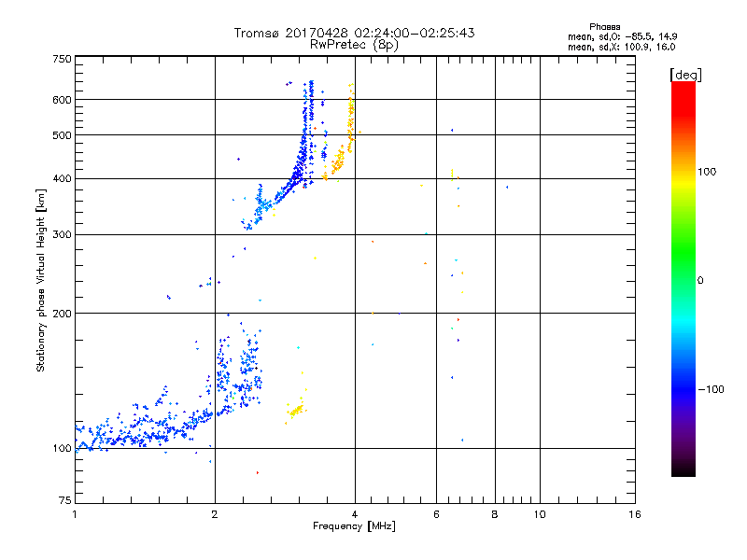Click the '300' y-axis tick label
Image resolution: width=747 pixels, height=560 pixels.
(x=62, y=235)
